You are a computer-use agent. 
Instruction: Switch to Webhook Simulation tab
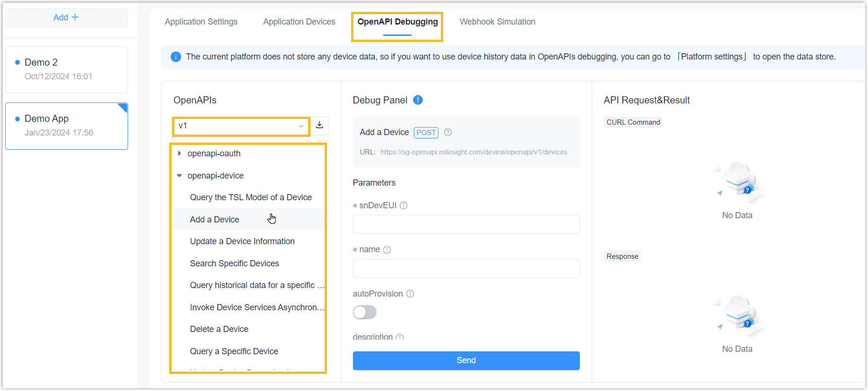(498, 22)
